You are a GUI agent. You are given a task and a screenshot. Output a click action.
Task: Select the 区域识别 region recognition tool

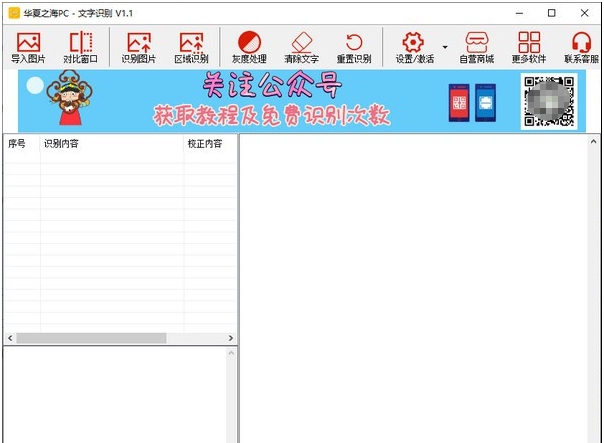click(191, 47)
